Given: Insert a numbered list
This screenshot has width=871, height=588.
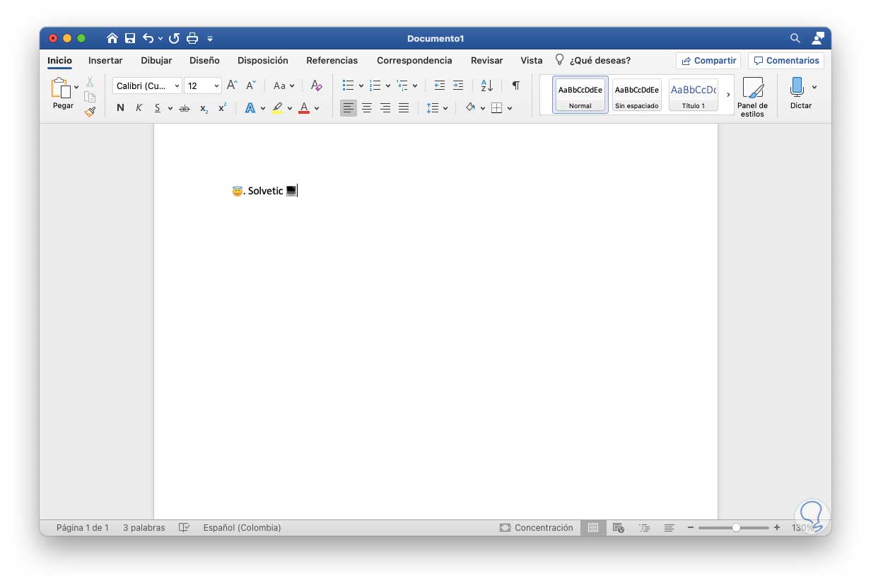Looking at the screenshot, I should click(x=375, y=86).
